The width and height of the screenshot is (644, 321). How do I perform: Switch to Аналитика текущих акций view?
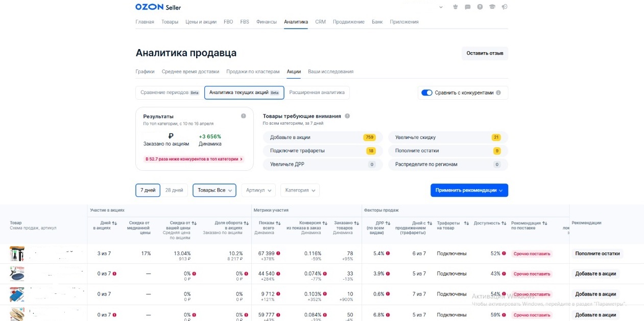pyautogui.click(x=244, y=93)
